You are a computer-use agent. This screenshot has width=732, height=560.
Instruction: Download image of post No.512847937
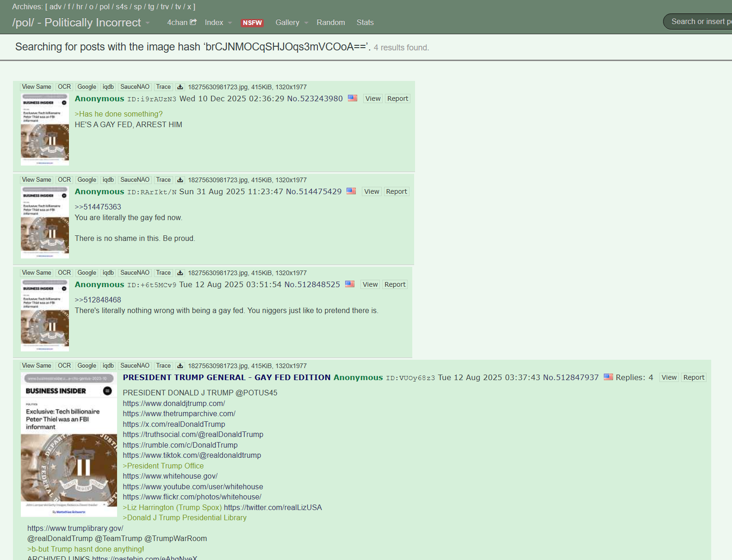(180, 366)
